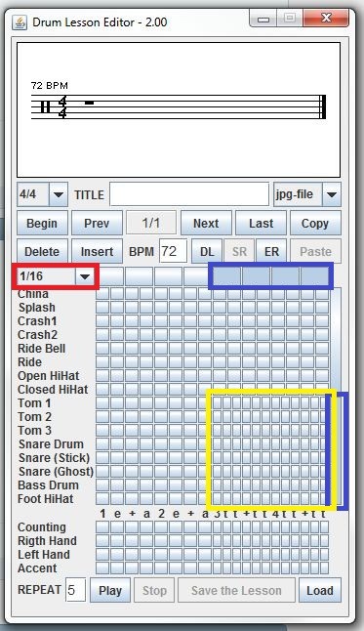
Task: Play the drum lesson
Action: (x=110, y=590)
